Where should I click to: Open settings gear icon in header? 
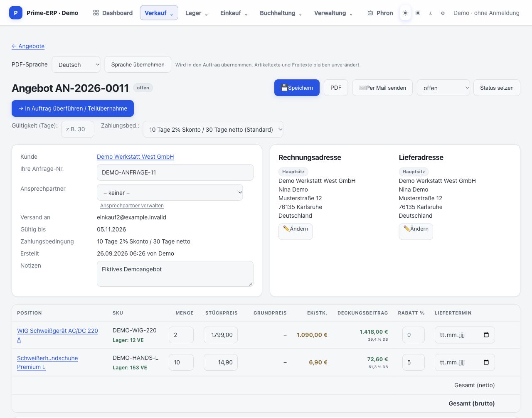pyautogui.click(x=443, y=13)
